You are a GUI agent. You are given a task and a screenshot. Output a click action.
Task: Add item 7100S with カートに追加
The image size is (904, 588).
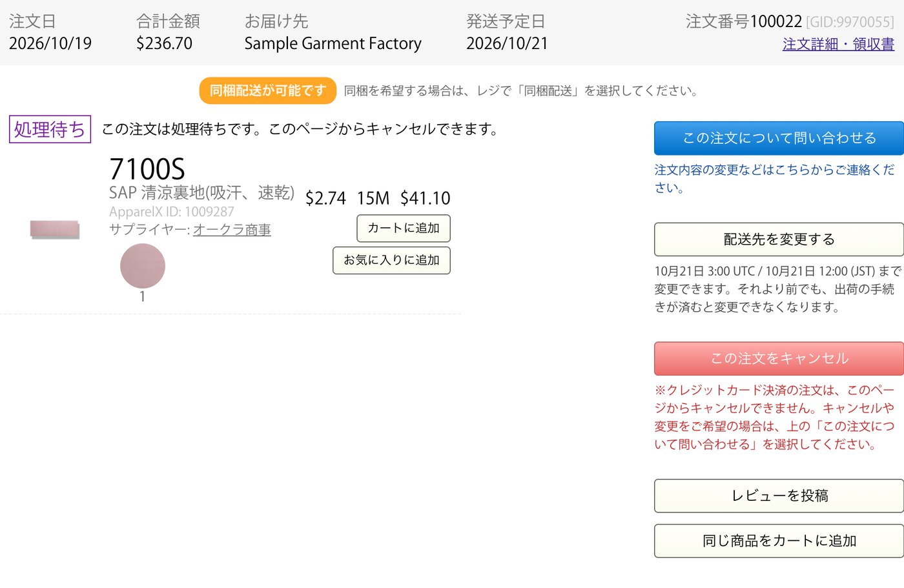404,228
